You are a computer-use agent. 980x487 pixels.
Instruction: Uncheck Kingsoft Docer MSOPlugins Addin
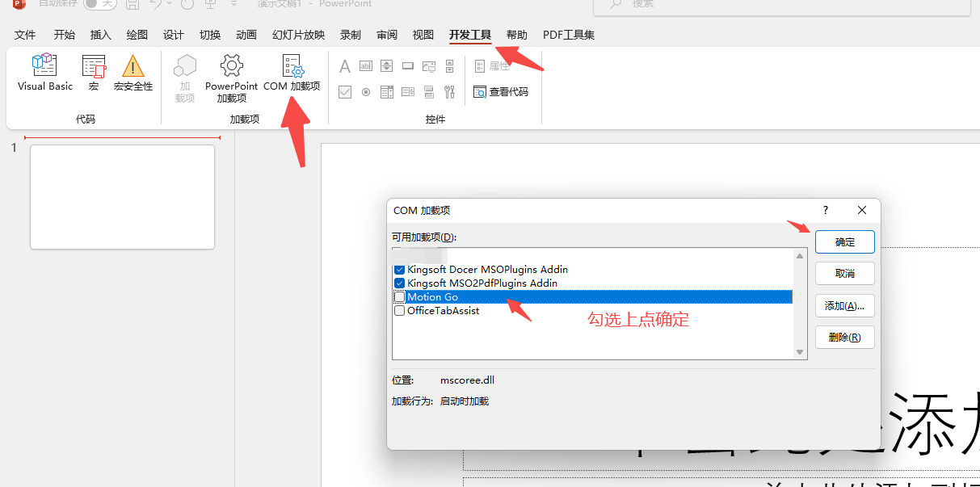point(399,270)
